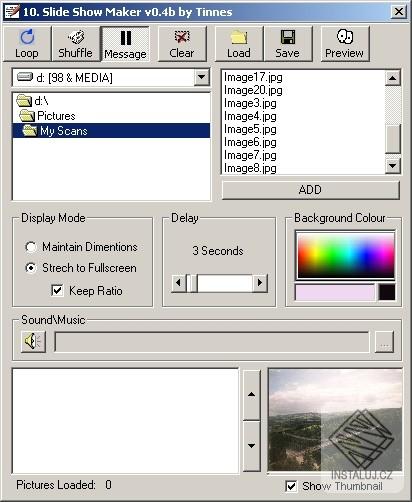Click the light pink colour preview swatch
Screen dimensions: 412x502
(x=335, y=292)
